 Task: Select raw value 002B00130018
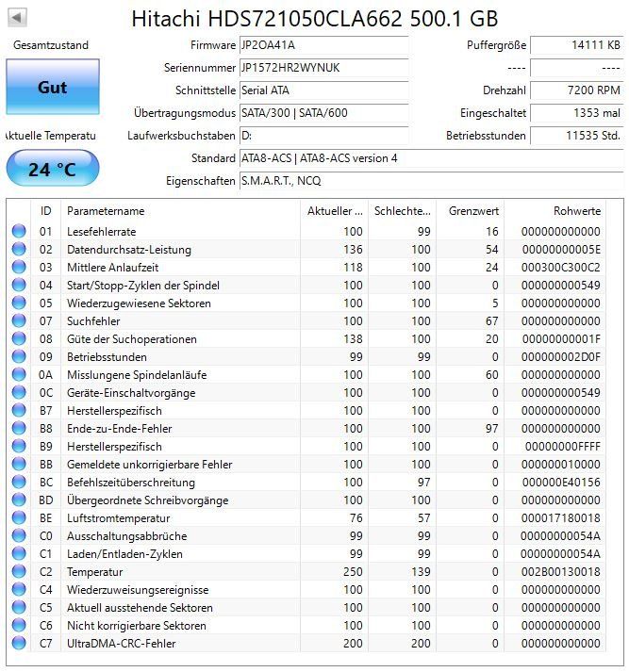click(x=561, y=572)
